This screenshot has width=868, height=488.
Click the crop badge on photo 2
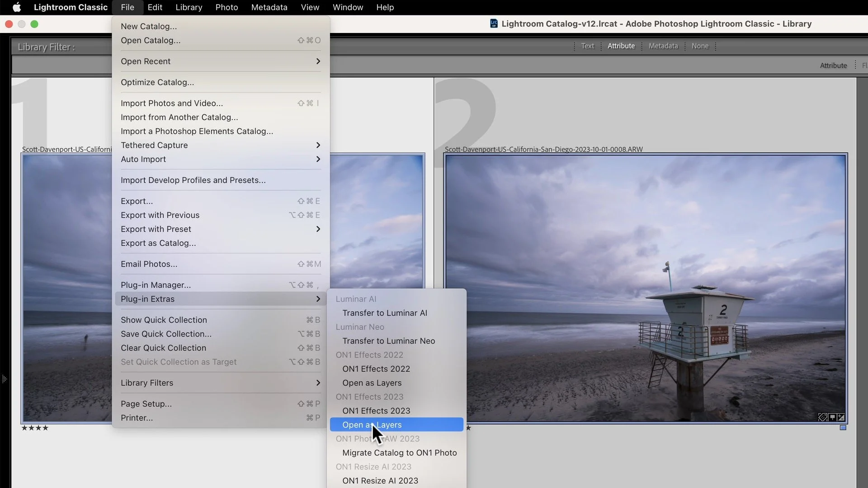click(832, 417)
